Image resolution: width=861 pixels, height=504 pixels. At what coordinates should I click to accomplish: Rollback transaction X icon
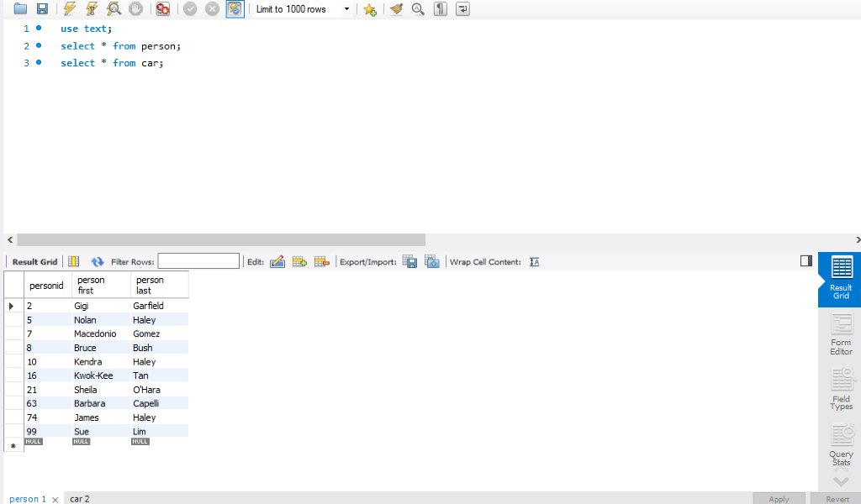212,8
